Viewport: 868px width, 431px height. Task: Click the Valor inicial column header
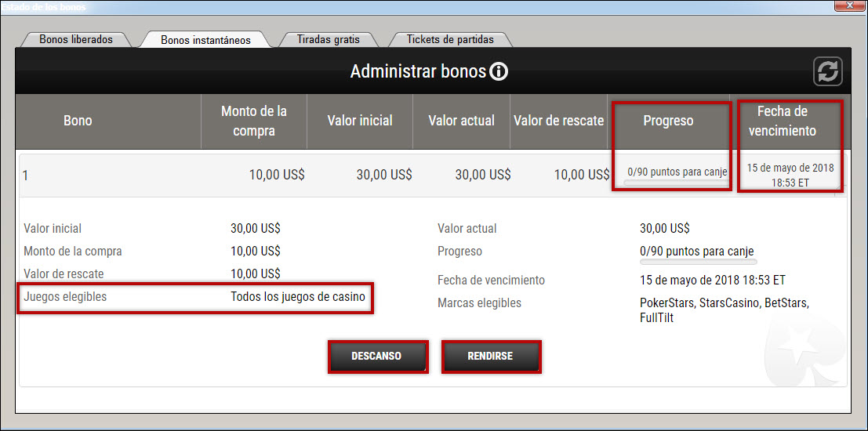click(x=360, y=121)
